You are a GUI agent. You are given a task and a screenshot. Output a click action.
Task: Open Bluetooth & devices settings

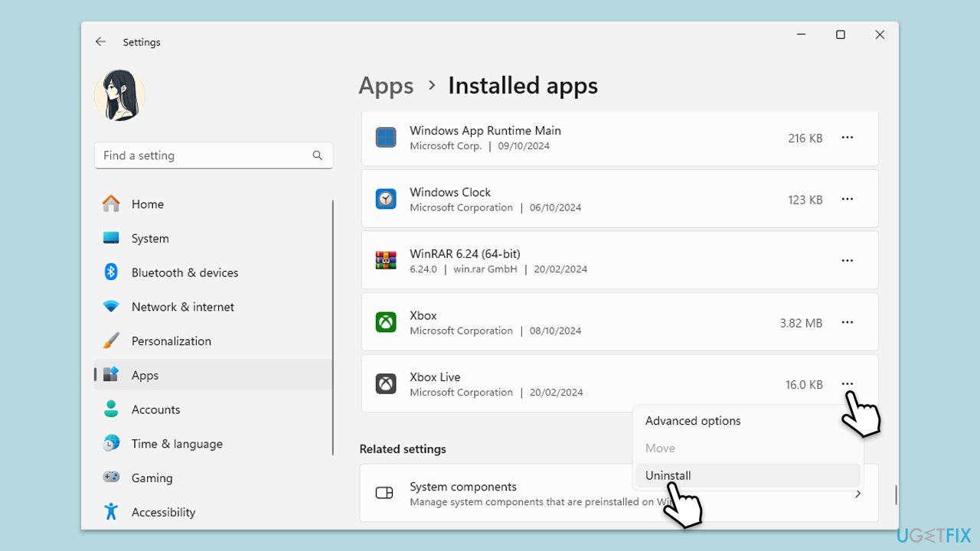coord(214,272)
